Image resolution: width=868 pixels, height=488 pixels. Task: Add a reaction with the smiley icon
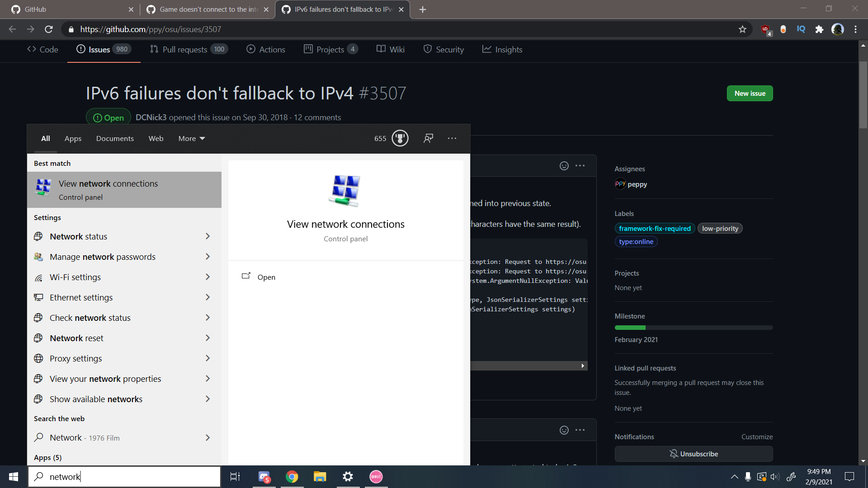(564, 166)
